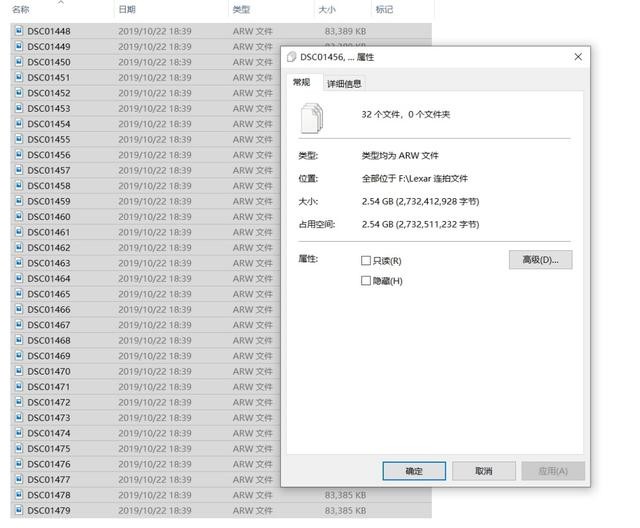Select file name DSC01461

49,232
